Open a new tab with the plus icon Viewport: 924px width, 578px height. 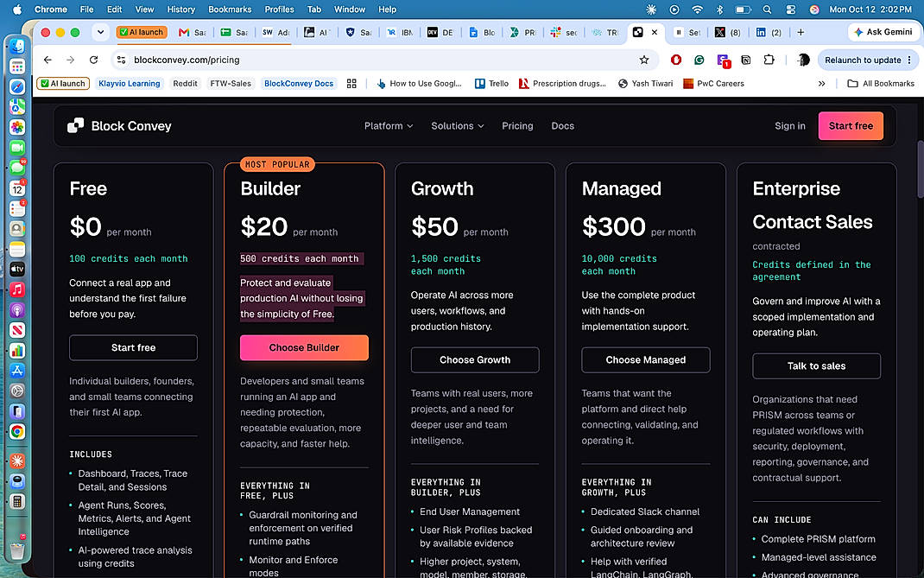pos(801,33)
